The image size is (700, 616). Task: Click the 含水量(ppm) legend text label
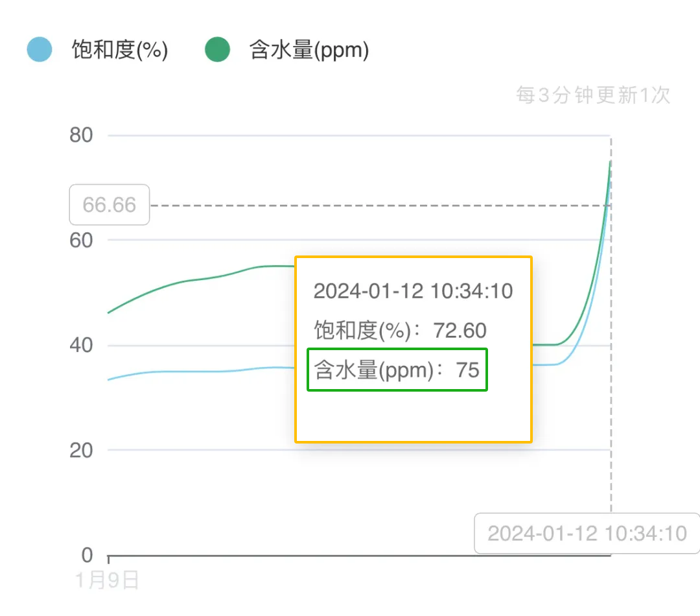pyautogui.click(x=309, y=50)
